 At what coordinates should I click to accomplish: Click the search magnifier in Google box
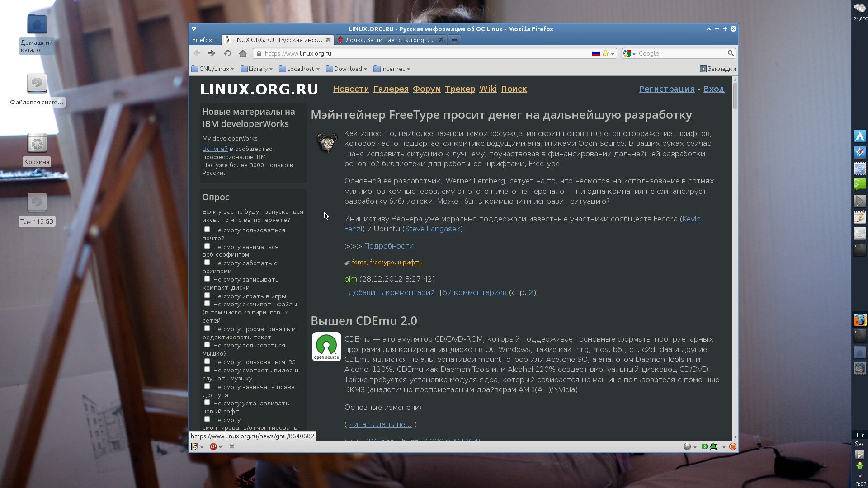(x=731, y=53)
